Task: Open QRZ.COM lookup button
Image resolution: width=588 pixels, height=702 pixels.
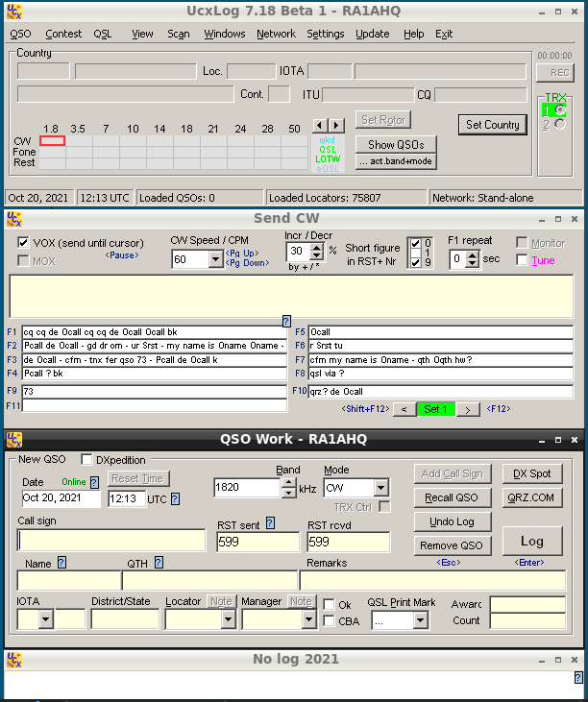Action: tap(530, 497)
